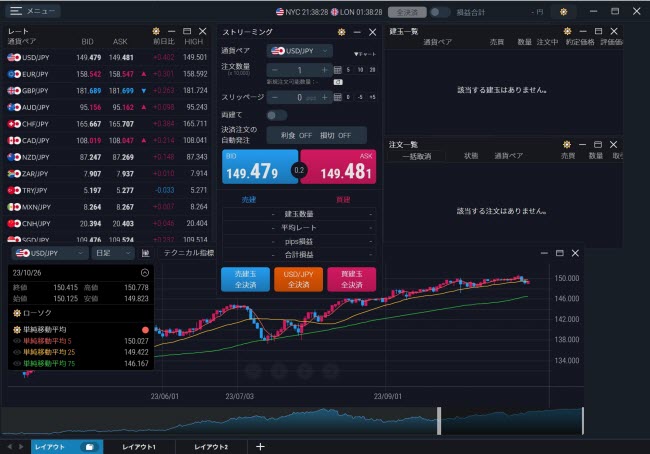The width and height of the screenshot is (650, 454).
Task: Switch to the レイアウト2 tab
Action: [211, 447]
